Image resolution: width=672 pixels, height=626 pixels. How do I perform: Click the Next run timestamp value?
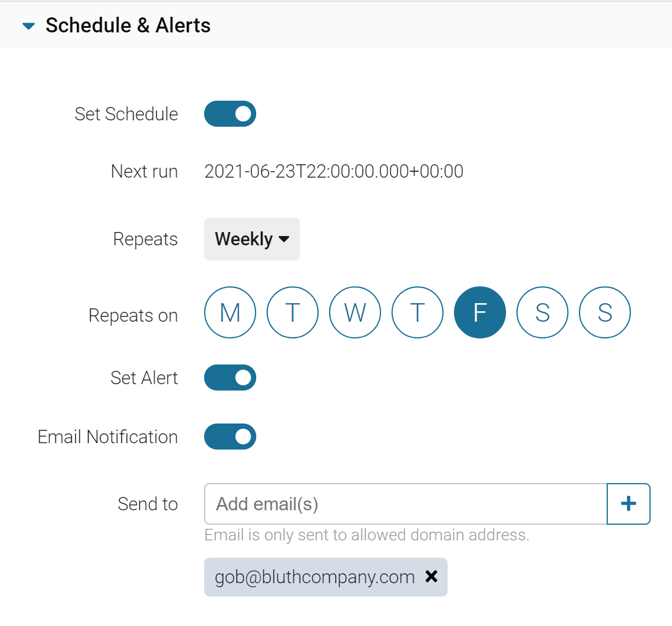click(x=334, y=171)
